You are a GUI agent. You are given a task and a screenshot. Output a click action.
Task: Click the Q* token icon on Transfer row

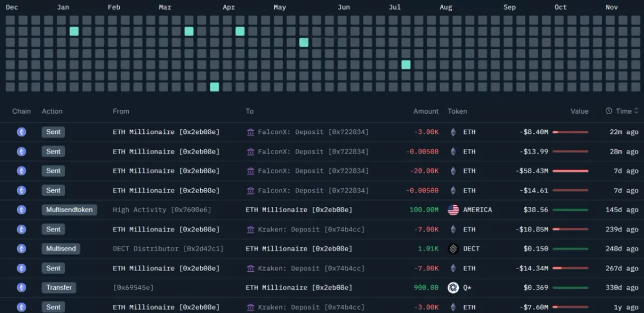click(452, 287)
